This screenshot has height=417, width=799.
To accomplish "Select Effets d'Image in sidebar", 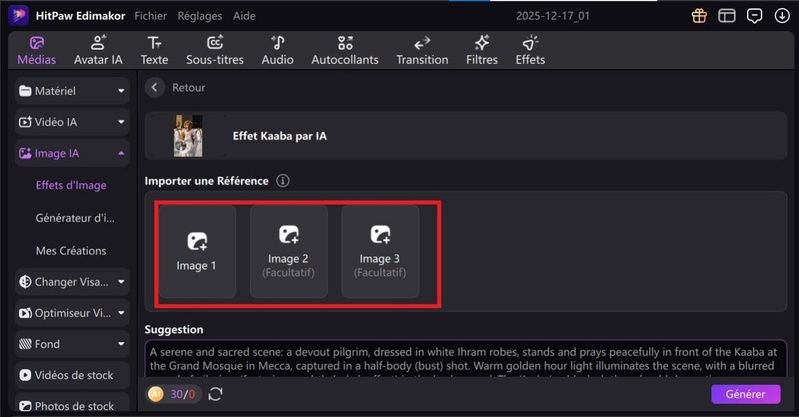I will tap(71, 185).
